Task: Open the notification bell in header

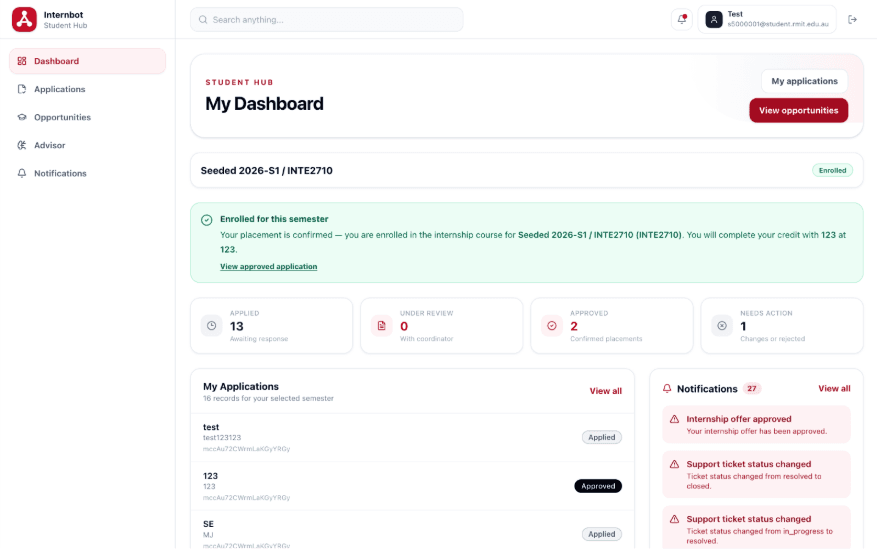Action: click(x=682, y=20)
